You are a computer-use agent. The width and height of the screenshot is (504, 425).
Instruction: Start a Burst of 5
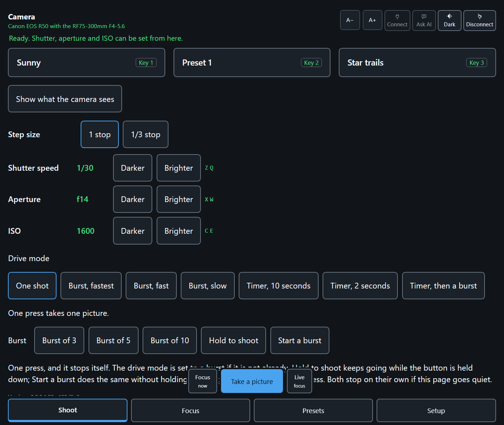coord(113,340)
